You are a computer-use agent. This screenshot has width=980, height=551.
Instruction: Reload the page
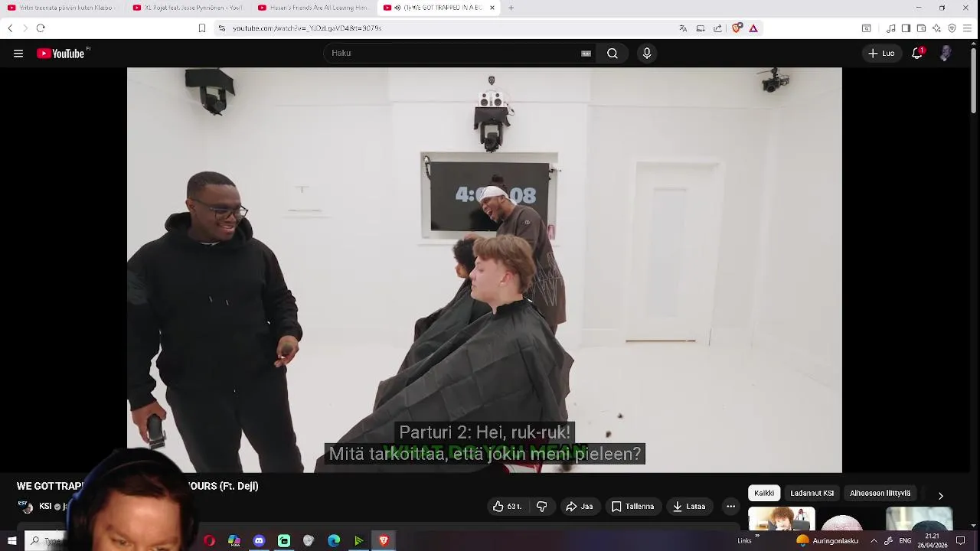pyautogui.click(x=41, y=28)
